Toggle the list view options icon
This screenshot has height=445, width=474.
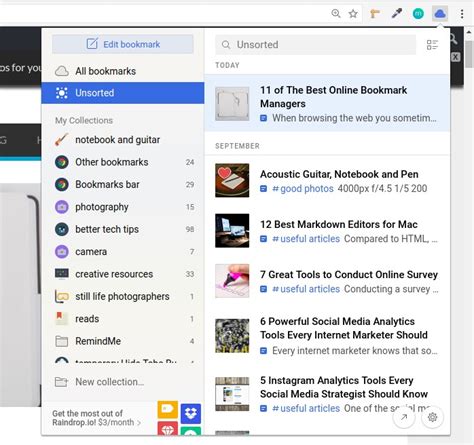[432, 45]
